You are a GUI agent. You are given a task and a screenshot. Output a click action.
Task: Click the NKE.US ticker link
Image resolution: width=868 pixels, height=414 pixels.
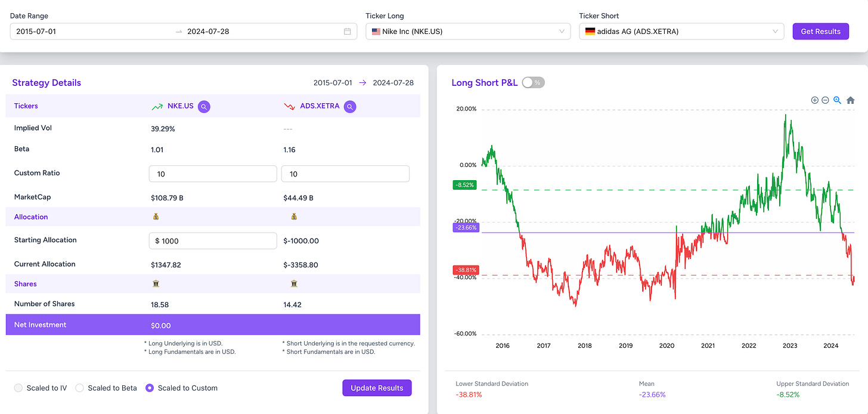pyautogui.click(x=180, y=106)
